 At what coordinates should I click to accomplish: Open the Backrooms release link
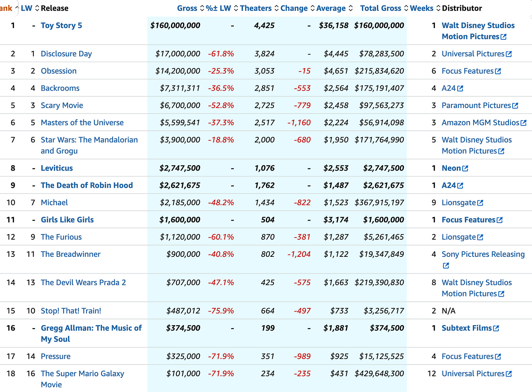(x=60, y=88)
